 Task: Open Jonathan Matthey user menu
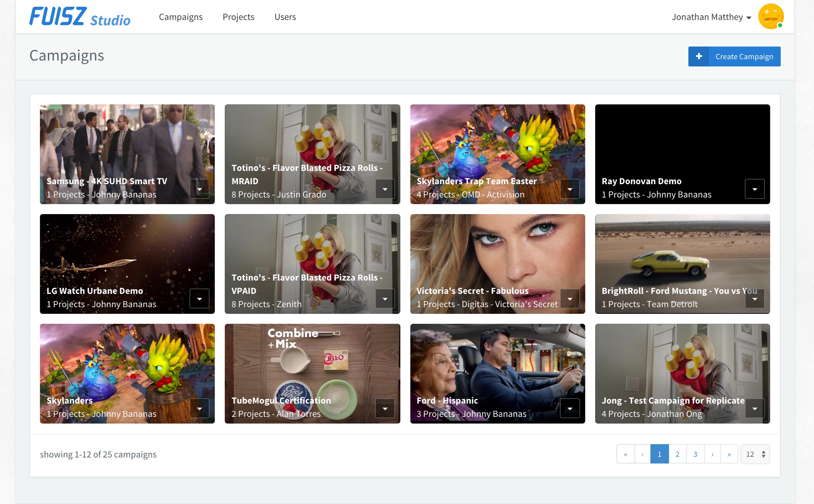coord(711,17)
